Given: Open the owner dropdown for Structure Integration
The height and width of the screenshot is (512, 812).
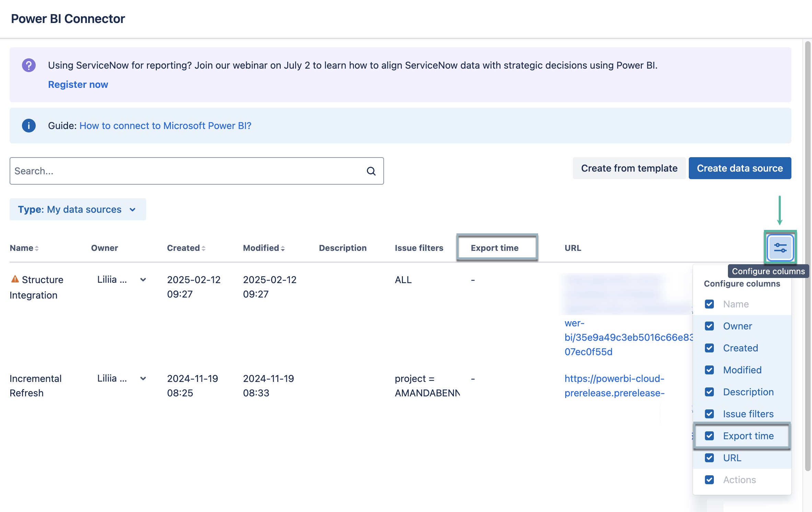Looking at the screenshot, I should pos(143,280).
